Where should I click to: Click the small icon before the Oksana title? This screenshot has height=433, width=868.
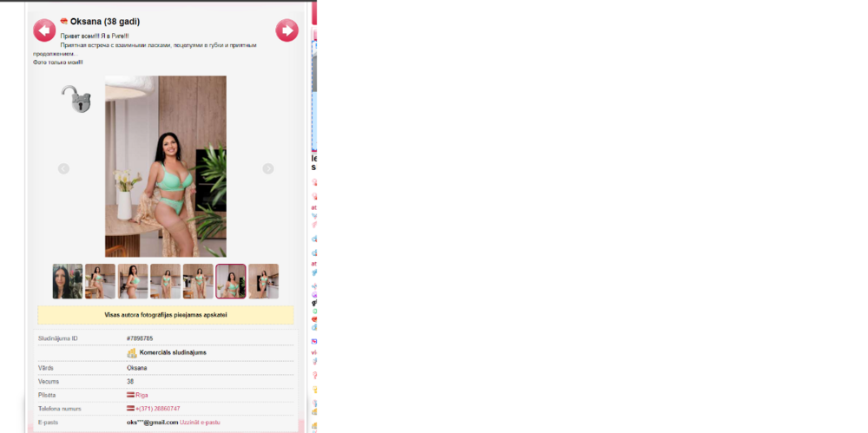[64, 21]
